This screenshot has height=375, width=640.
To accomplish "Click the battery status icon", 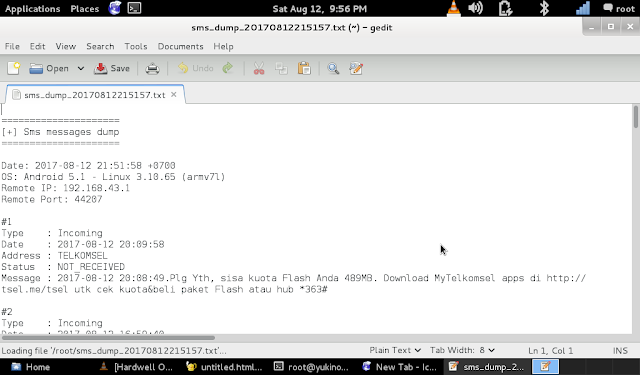I will pos(505,8).
